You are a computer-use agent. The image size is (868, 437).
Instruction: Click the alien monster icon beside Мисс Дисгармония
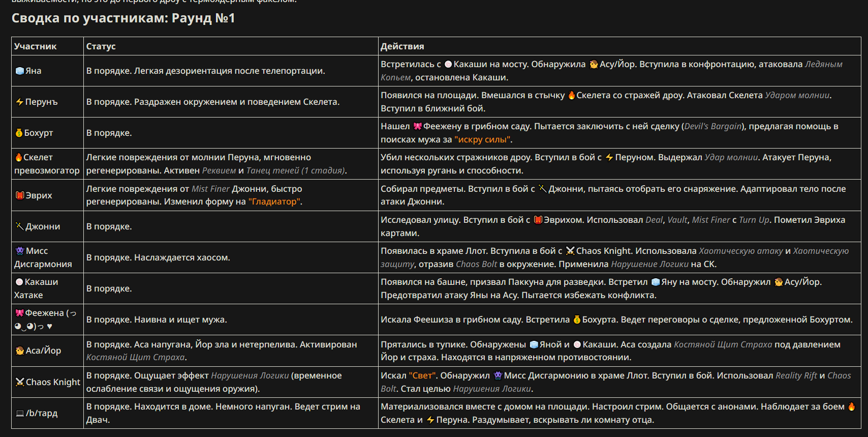20,251
